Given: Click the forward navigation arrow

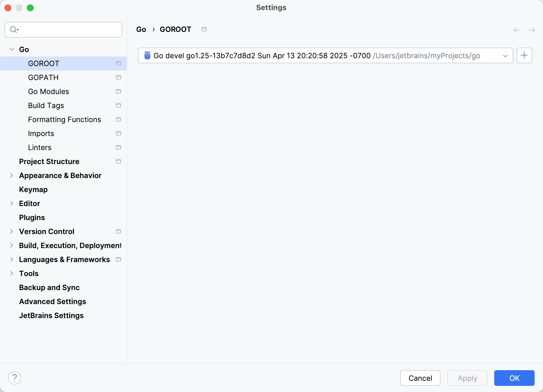Looking at the screenshot, I should (532, 30).
